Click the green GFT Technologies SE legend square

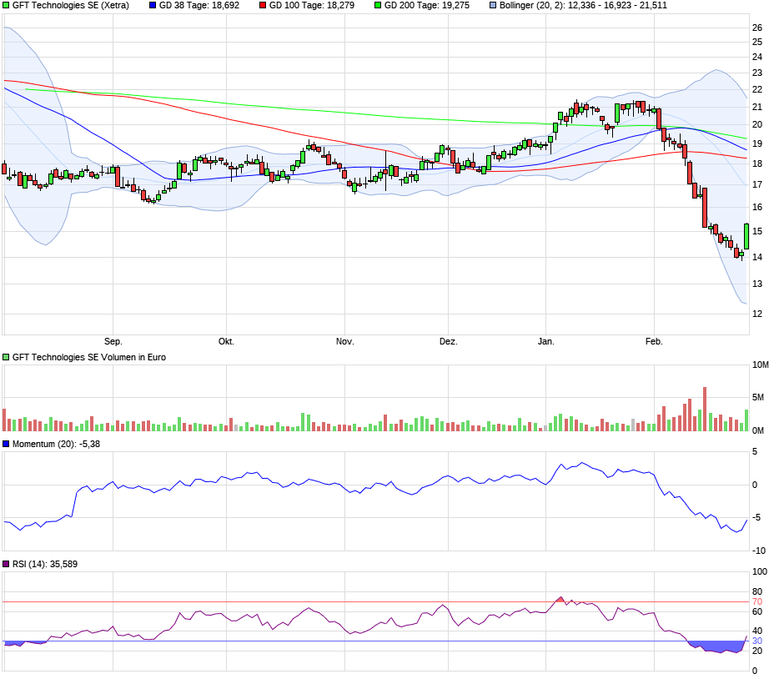point(7,5)
